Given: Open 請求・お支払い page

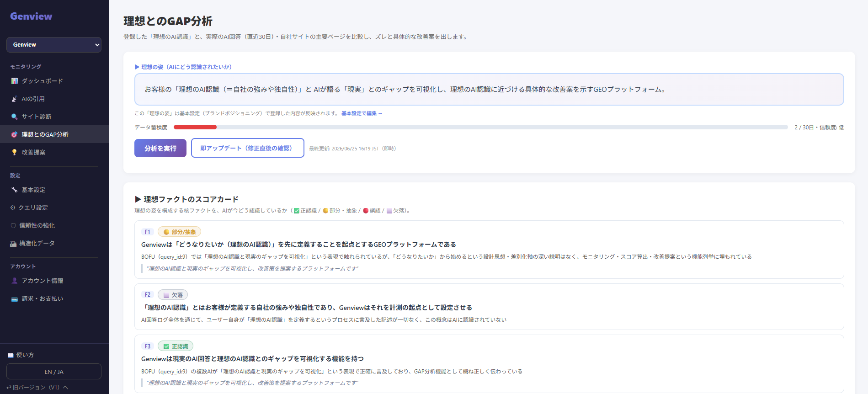Looking at the screenshot, I should (x=54, y=298).
